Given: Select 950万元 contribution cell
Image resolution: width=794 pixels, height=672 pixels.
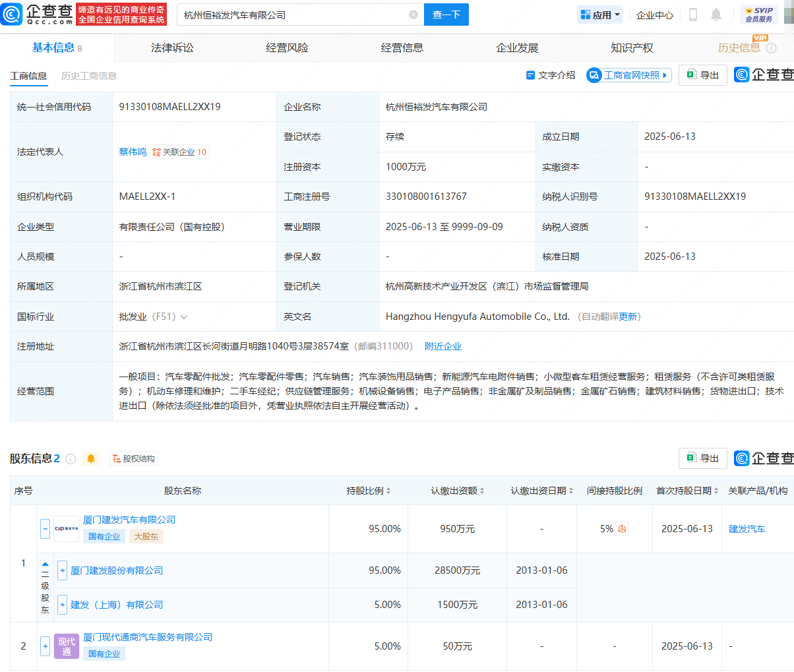Looking at the screenshot, I should 458,529.
